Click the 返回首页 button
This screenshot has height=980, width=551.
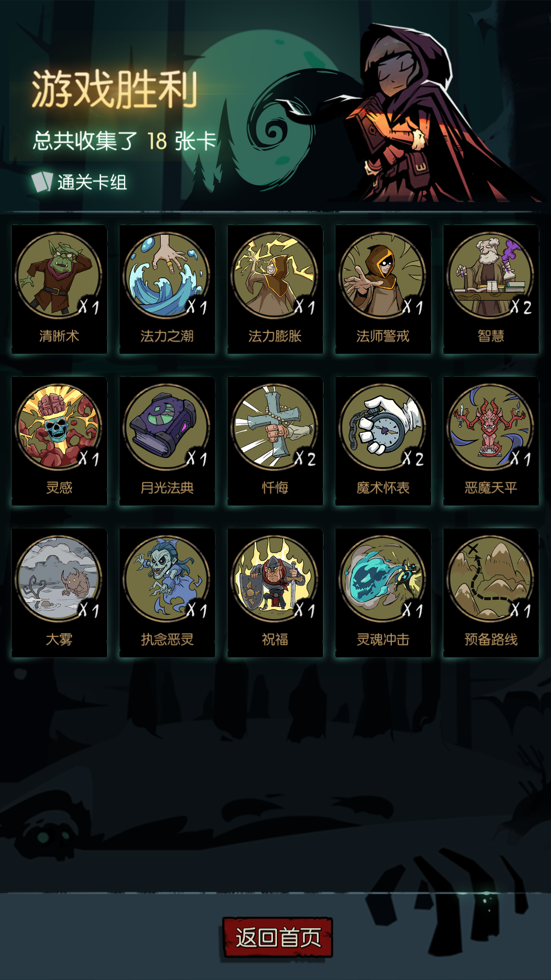click(278, 938)
